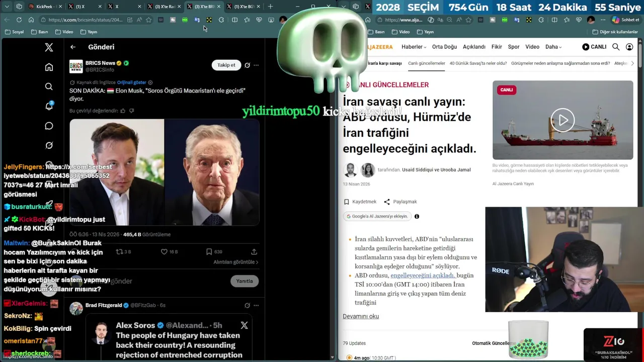The height and width of the screenshot is (362, 644).
Task: Rate the translation with thumbs down
Action: pyautogui.click(x=132, y=111)
